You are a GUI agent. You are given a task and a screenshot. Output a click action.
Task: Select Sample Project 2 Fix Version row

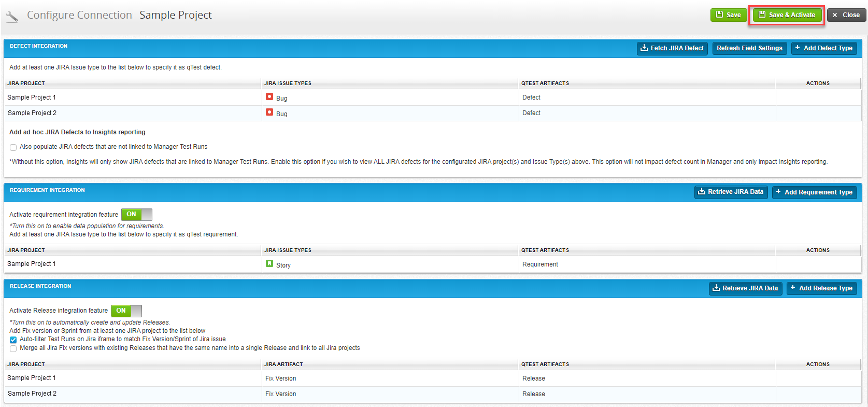click(280, 394)
